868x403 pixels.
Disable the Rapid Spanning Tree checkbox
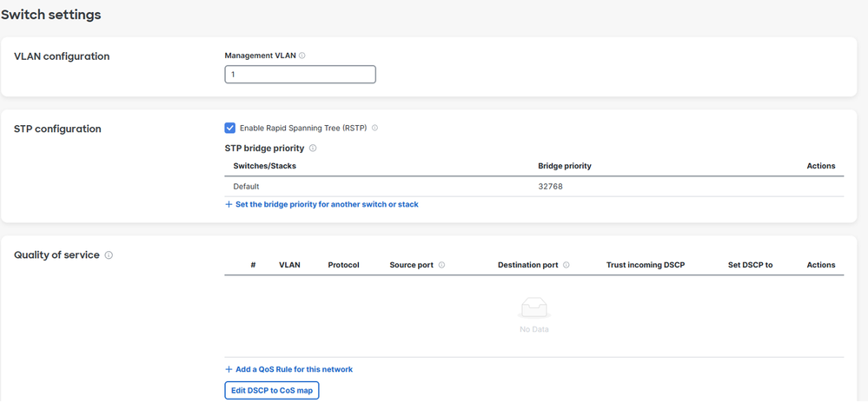[x=230, y=128]
